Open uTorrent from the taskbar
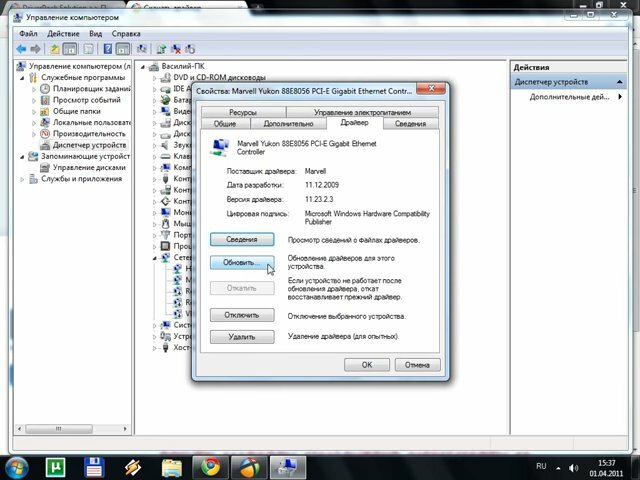Image resolution: width=640 pixels, height=480 pixels. tap(55, 467)
